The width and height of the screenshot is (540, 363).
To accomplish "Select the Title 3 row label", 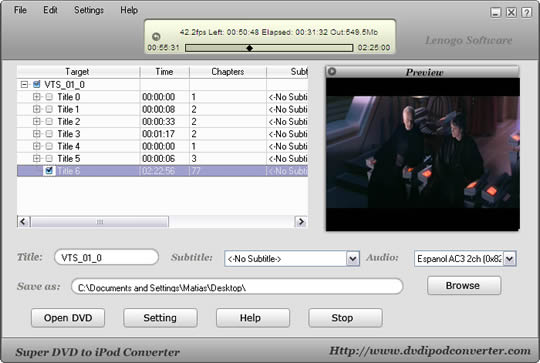I will (69, 134).
